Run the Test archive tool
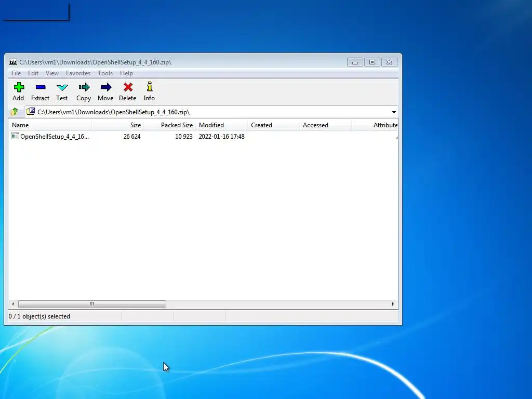 click(62, 87)
